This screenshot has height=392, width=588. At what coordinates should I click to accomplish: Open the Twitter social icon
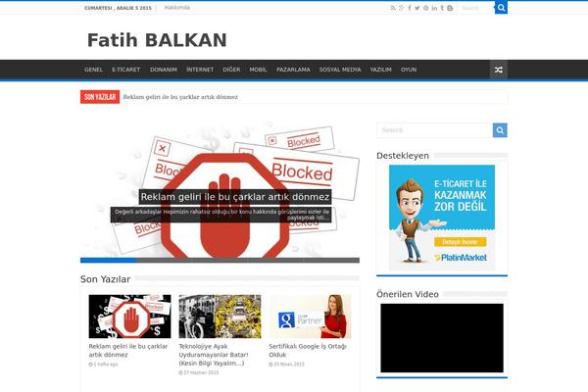(x=417, y=8)
